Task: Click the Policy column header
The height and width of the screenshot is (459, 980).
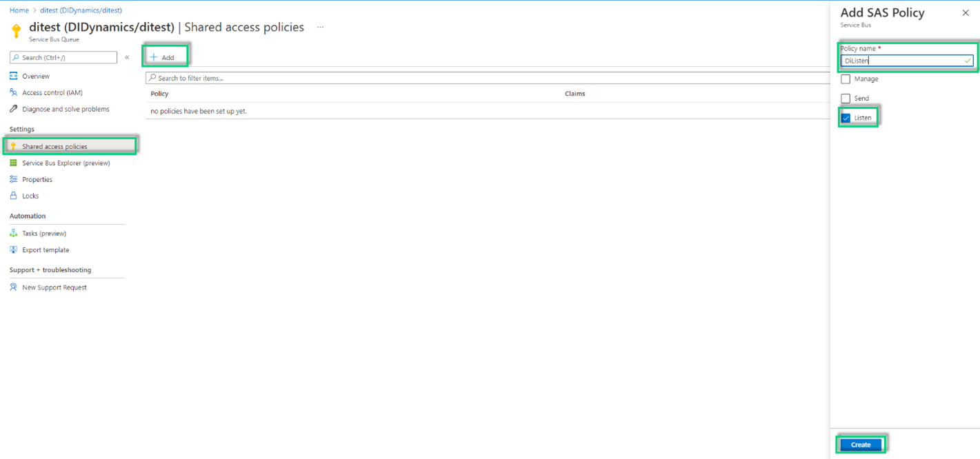Action: tap(159, 94)
